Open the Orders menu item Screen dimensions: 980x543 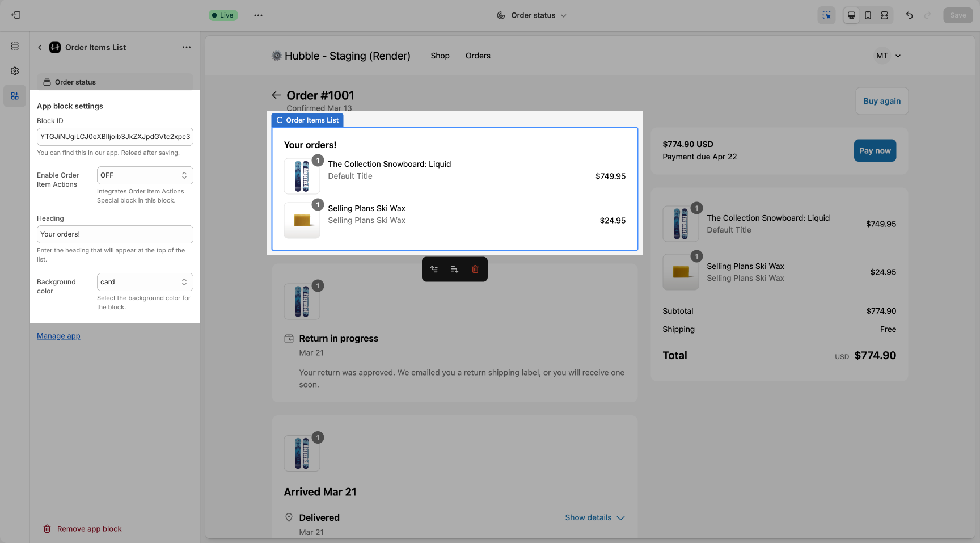point(478,56)
